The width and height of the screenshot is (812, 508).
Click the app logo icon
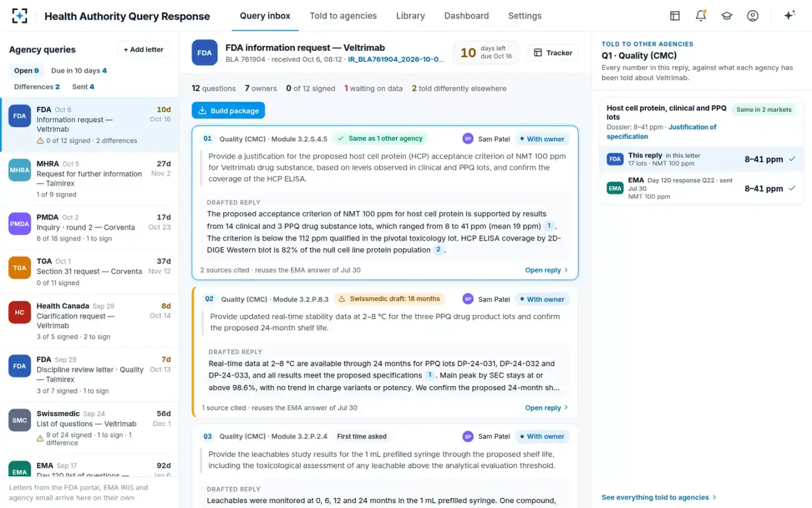pos(20,16)
